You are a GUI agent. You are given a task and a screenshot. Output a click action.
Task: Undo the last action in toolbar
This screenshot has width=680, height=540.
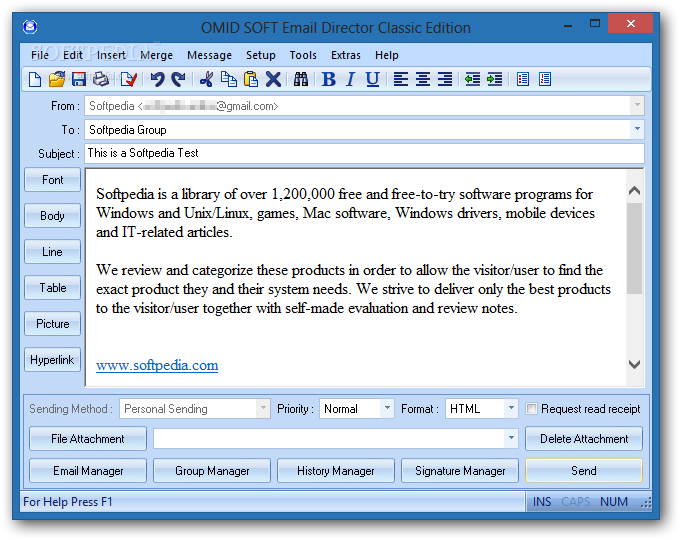(157, 79)
